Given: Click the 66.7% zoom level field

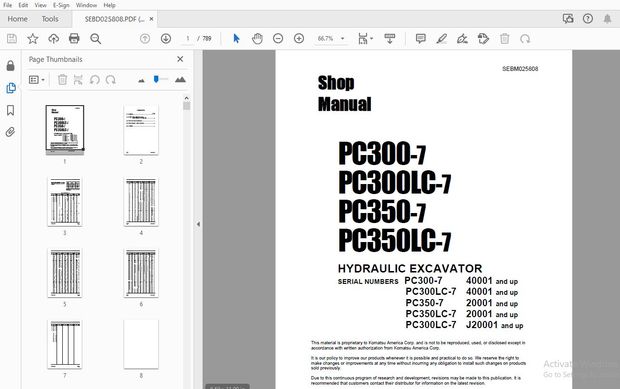Looking at the screenshot, I should point(326,38).
